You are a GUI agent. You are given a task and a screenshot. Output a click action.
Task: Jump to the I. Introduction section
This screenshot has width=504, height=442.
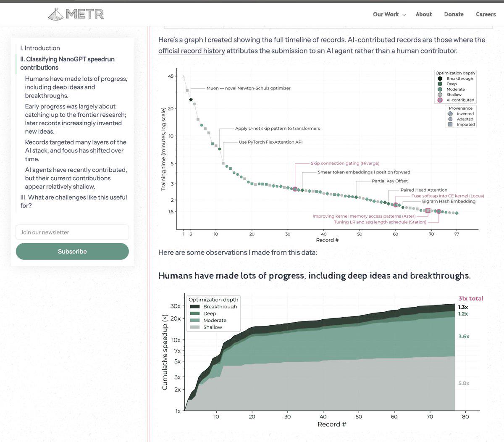40,48
